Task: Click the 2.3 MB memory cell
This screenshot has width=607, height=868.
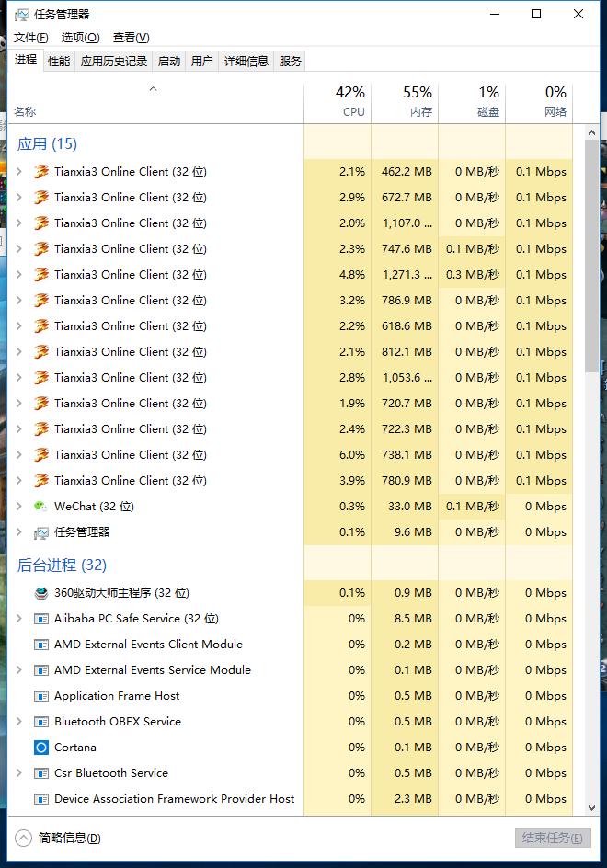Action: 405,799
